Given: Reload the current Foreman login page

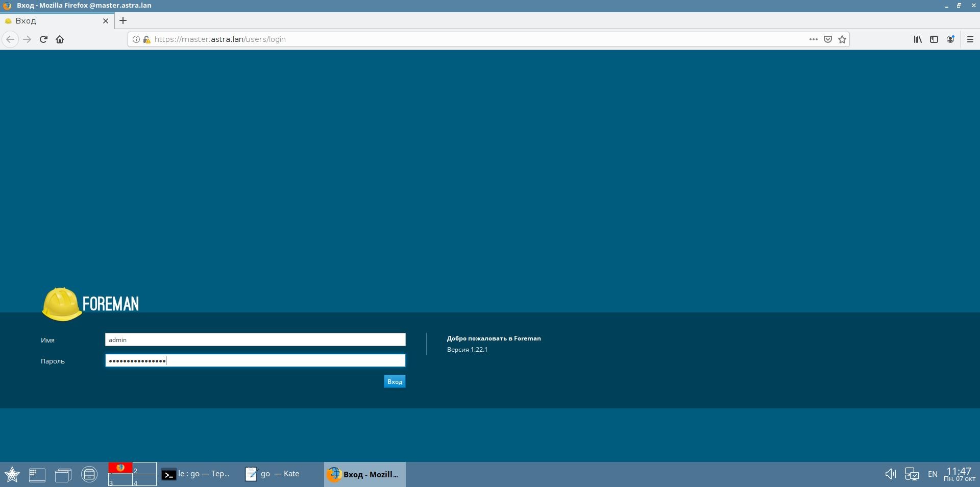Looking at the screenshot, I should pyautogui.click(x=43, y=39).
